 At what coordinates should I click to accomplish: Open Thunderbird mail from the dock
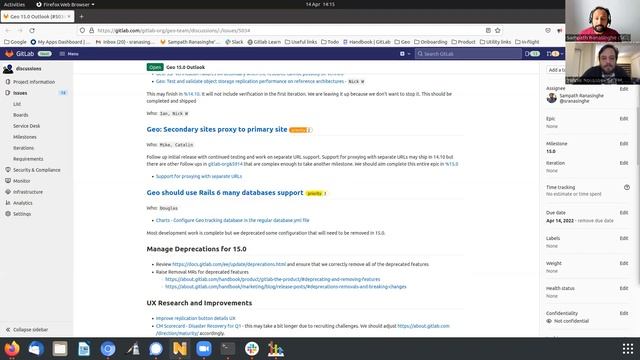coord(36,349)
